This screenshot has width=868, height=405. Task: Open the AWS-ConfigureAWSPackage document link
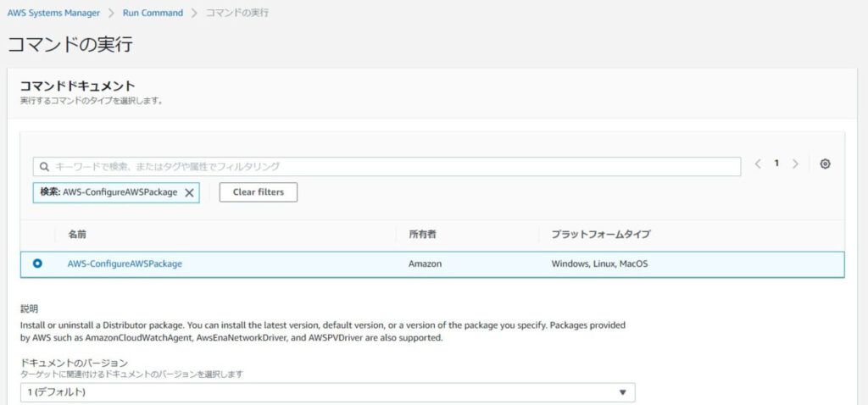pyautogui.click(x=125, y=264)
